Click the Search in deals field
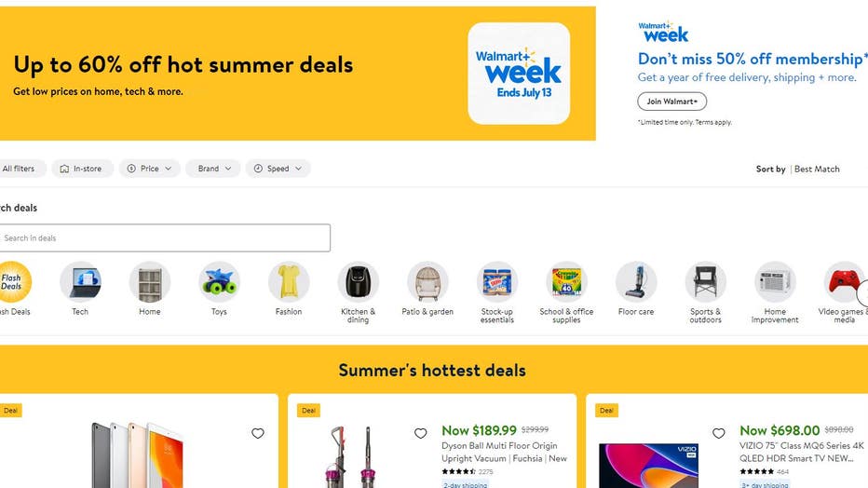Image resolution: width=868 pixels, height=488 pixels. click(165, 237)
